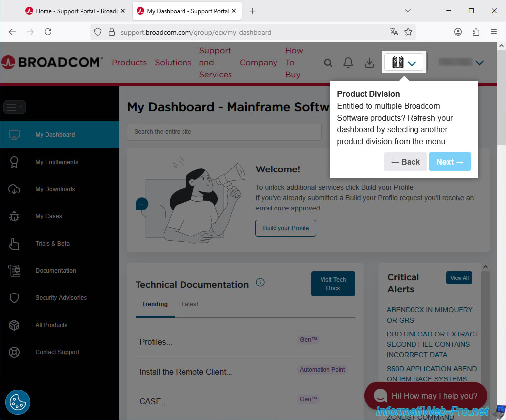Open the Products menu in header
506x420 pixels.
129,63
